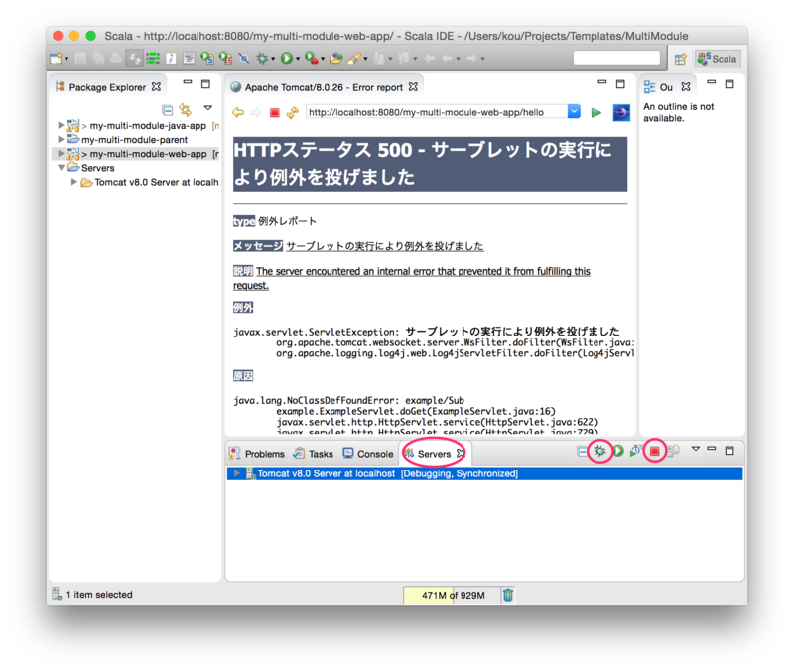Click Collapse All in Package Explorer
Image resolution: width=794 pixels, height=672 pixels.
click(x=167, y=110)
